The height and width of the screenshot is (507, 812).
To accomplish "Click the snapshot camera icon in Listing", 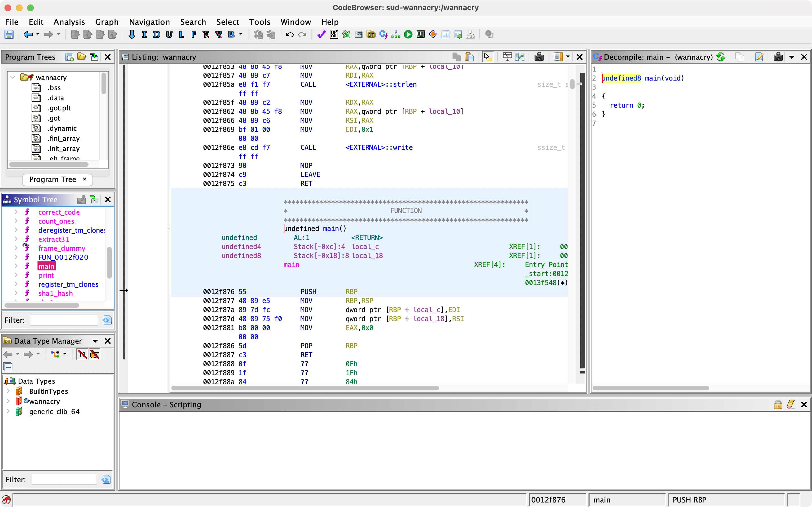I will [x=539, y=57].
